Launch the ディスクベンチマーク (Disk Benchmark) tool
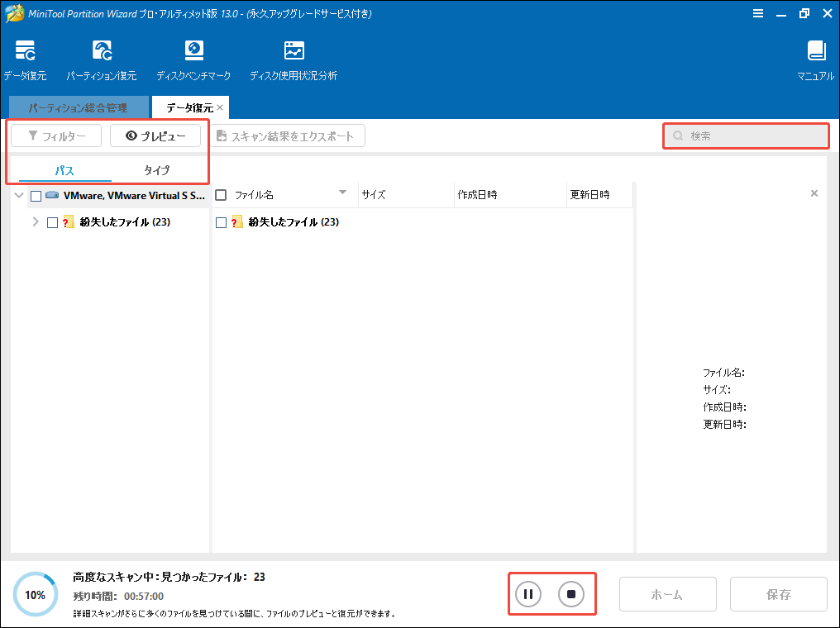Image resolution: width=840 pixels, height=628 pixels. click(x=193, y=58)
